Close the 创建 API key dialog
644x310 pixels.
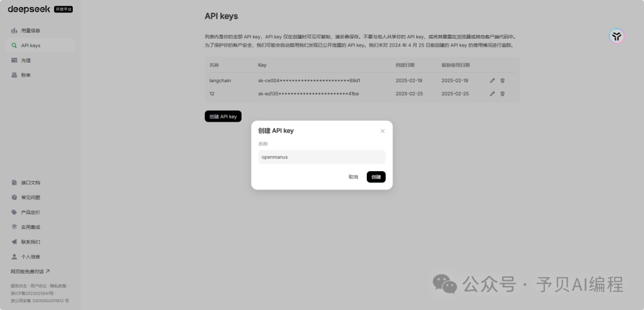coord(382,131)
